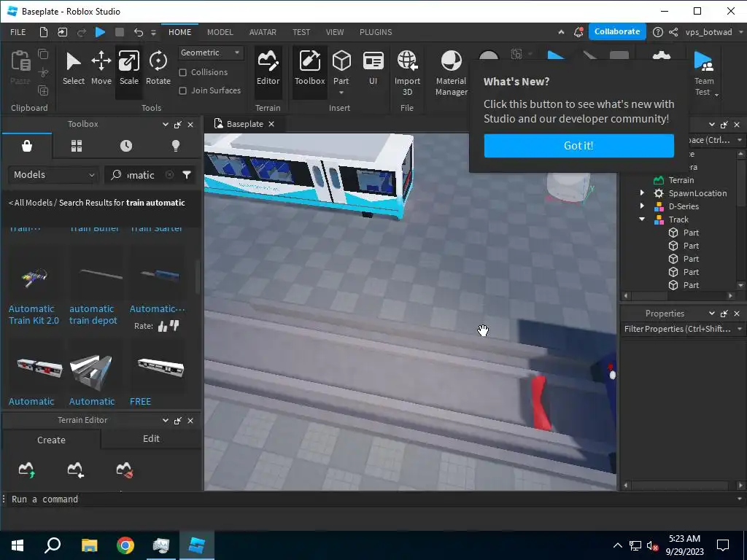
Task: Undo the last action
Action: [x=138, y=32]
